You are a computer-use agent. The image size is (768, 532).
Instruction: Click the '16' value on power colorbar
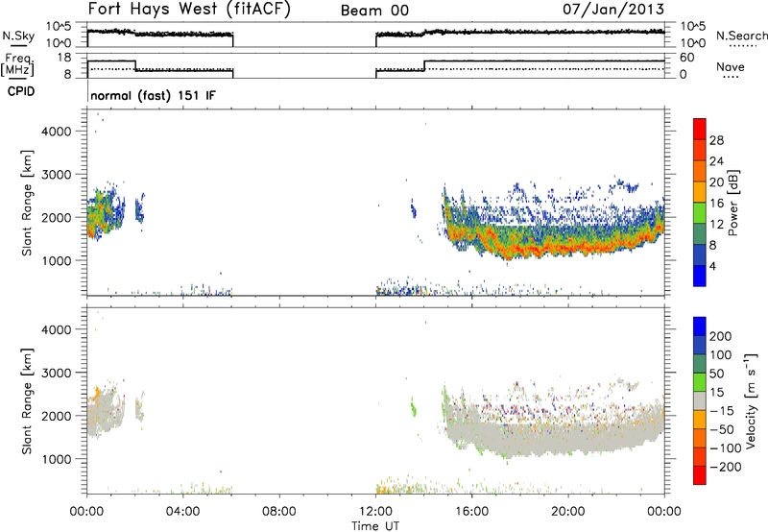pyautogui.click(x=716, y=204)
